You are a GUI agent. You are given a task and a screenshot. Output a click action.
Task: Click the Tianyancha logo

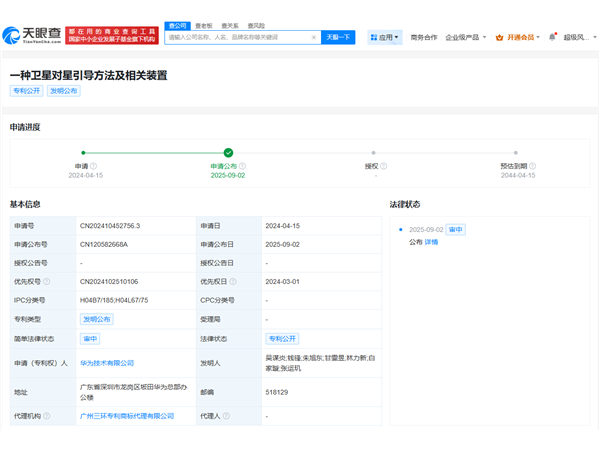tap(32, 35)
